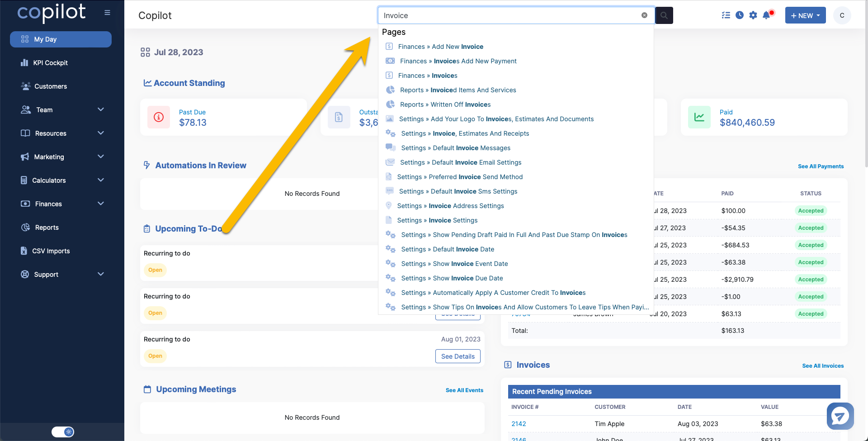Click the CSV Imports file icon

point(24,251)
